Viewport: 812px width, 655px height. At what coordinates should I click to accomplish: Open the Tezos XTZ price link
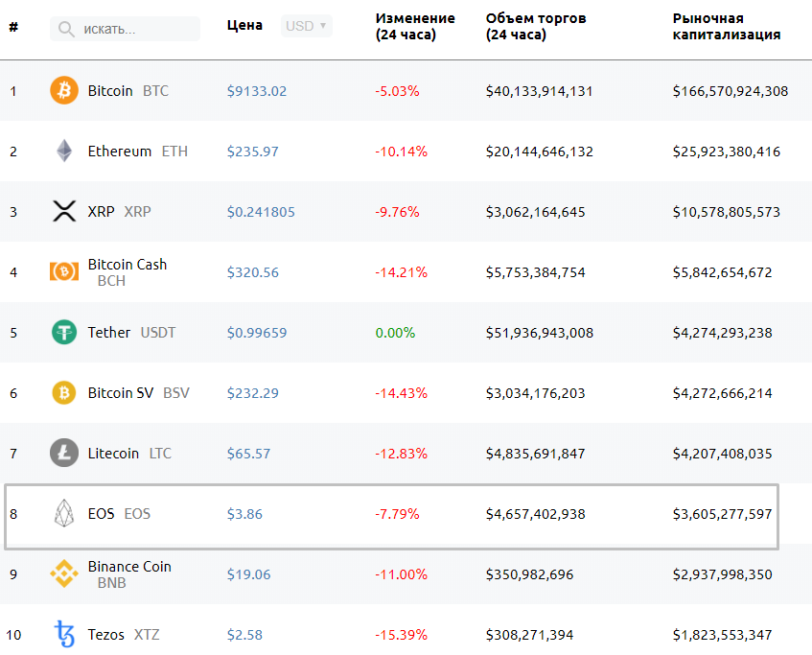[x=247, y=634]
